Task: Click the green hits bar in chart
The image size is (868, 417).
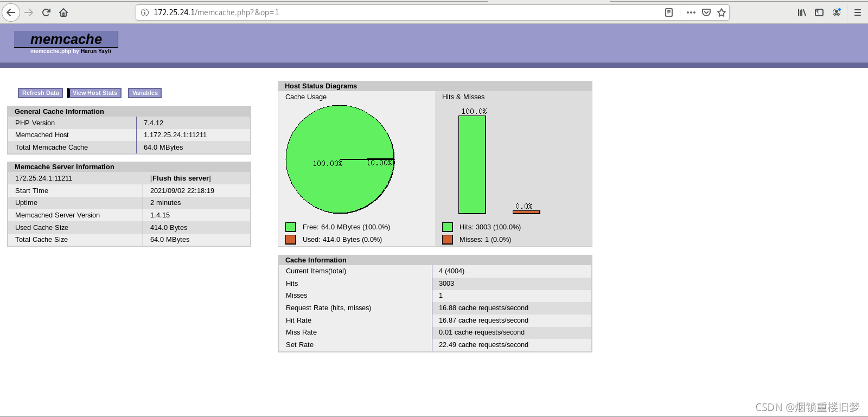Action: tap(472, 165)
